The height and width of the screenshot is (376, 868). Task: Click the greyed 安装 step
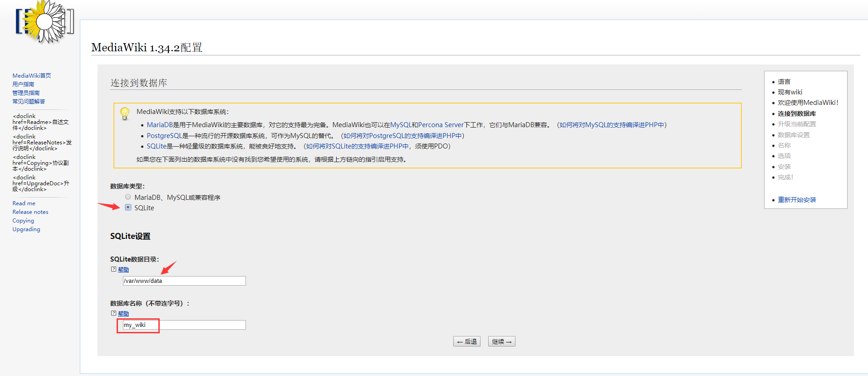(784, 167)
